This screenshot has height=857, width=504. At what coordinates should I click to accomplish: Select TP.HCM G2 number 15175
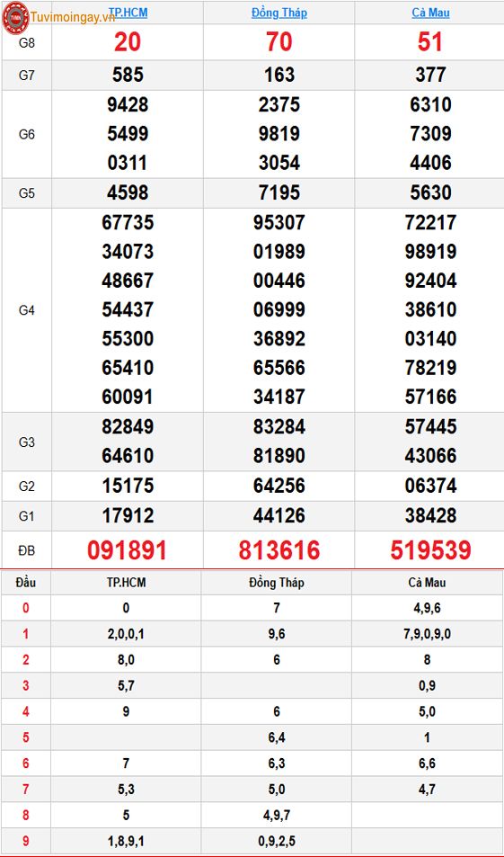(x=128, y=486)
